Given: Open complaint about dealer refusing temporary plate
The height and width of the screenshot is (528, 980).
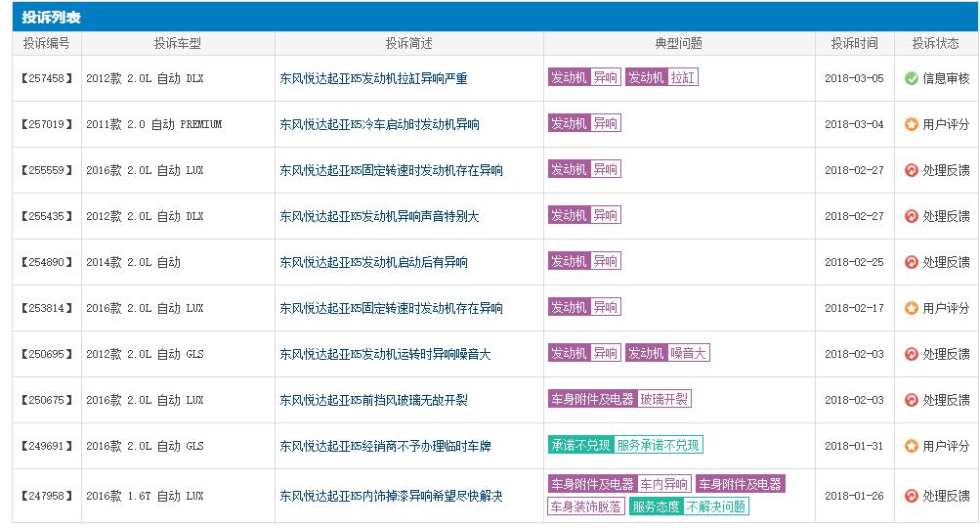Looking at the screenshot, I should pyautogui.click(x=385, y=446).
